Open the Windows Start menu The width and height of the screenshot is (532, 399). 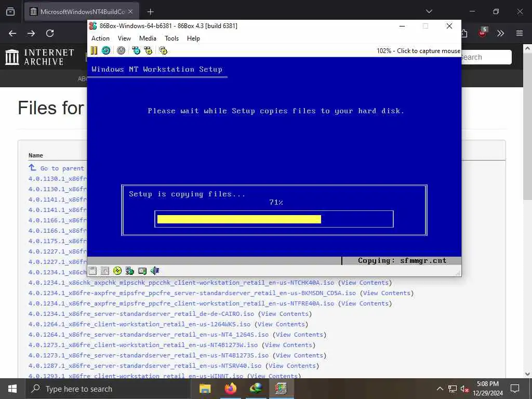point(12,389)
